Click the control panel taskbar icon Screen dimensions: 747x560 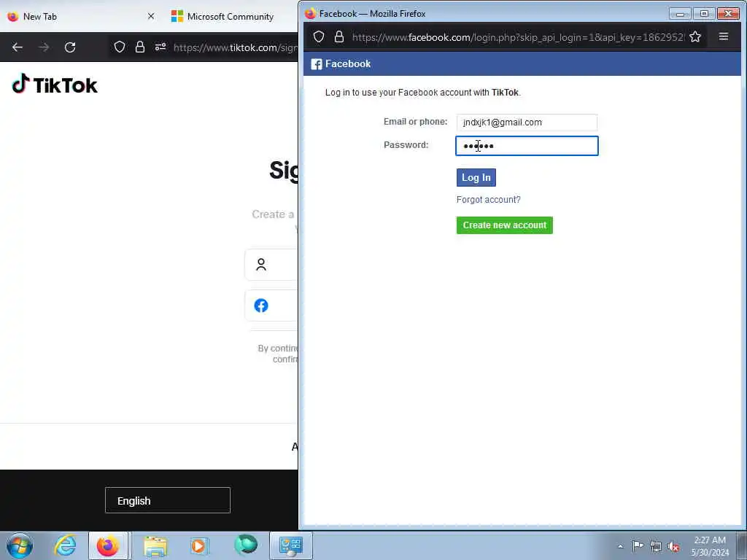[291, 545]
